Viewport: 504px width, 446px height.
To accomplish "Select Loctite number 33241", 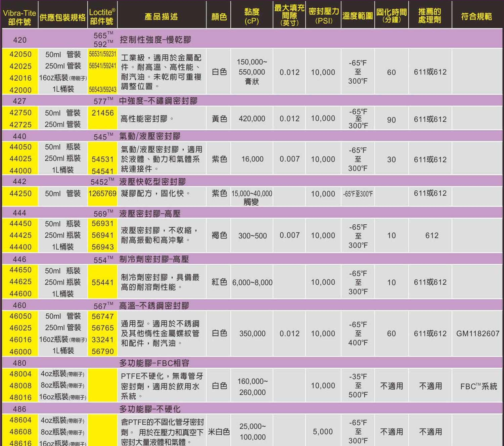I will coord(103,340).
